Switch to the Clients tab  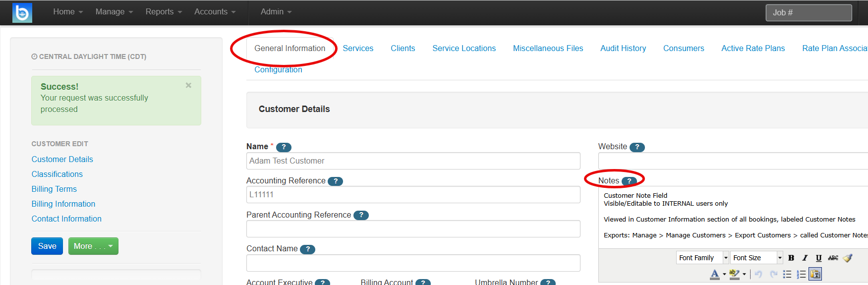pyautogui.click(x=403, y=49)
